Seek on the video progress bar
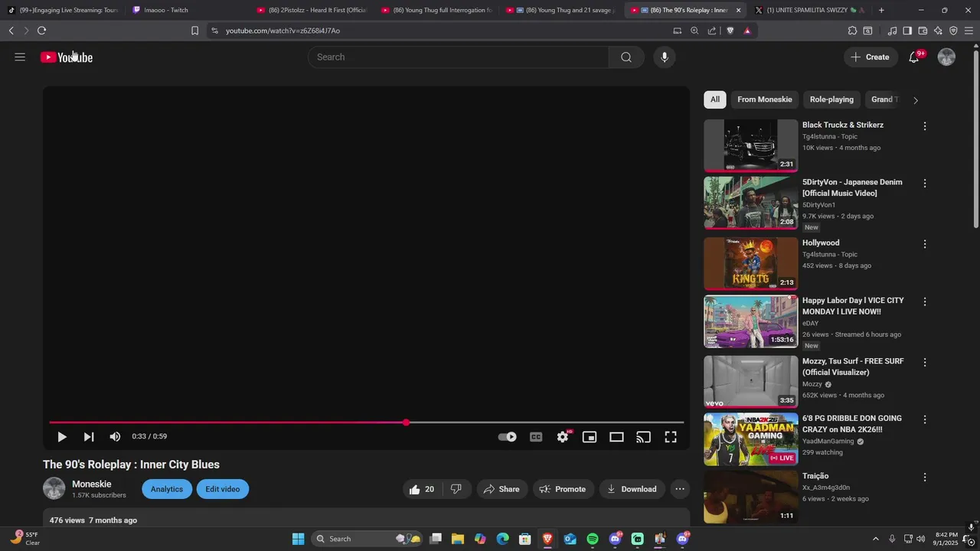980x551 pixels. coord(366,422)
